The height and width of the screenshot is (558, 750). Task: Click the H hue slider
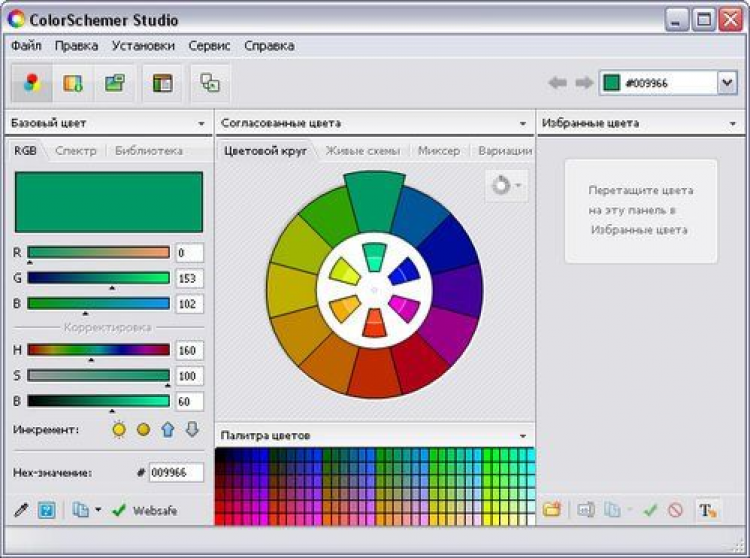click(x=99, y=350)
